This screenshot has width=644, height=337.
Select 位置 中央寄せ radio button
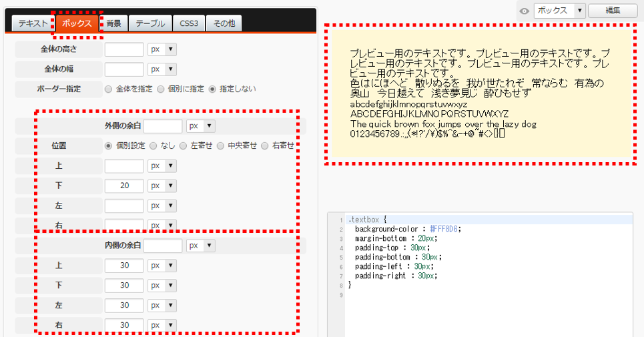[x=220, y=145]
